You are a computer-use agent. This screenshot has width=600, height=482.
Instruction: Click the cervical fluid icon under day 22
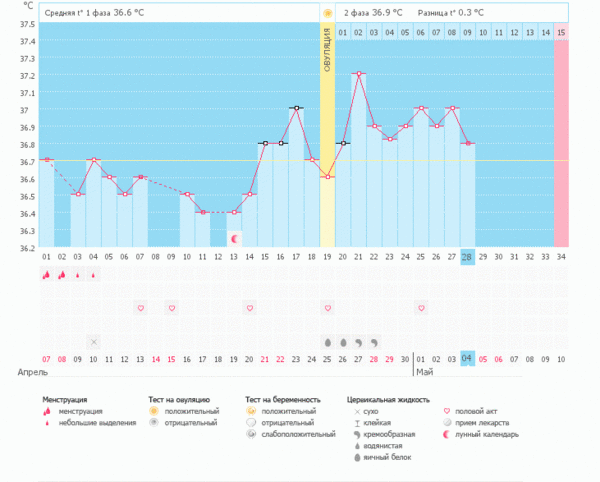[x=374, y=341]
